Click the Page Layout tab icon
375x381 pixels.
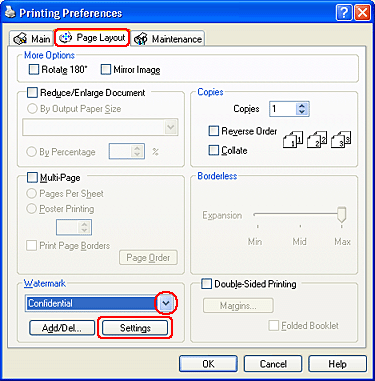click(x=65, y=37)
